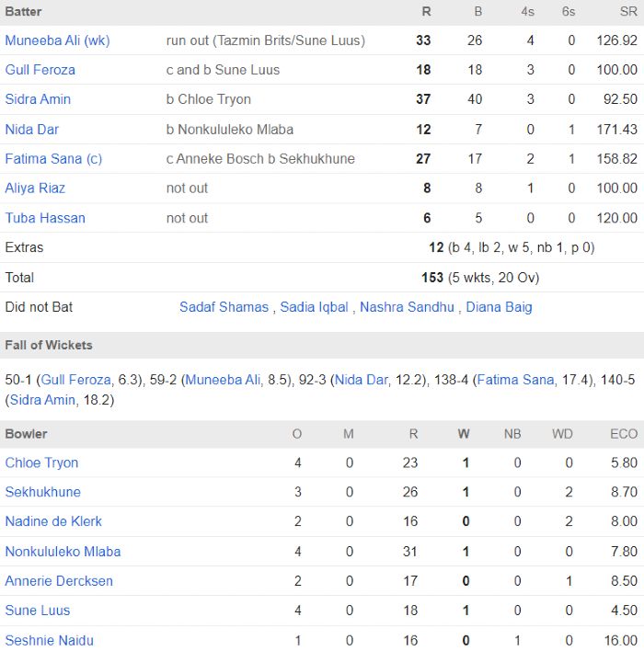Open the Sadia Iqbal player link
This screenshot has width=644, height=651.
coord(314,307)
